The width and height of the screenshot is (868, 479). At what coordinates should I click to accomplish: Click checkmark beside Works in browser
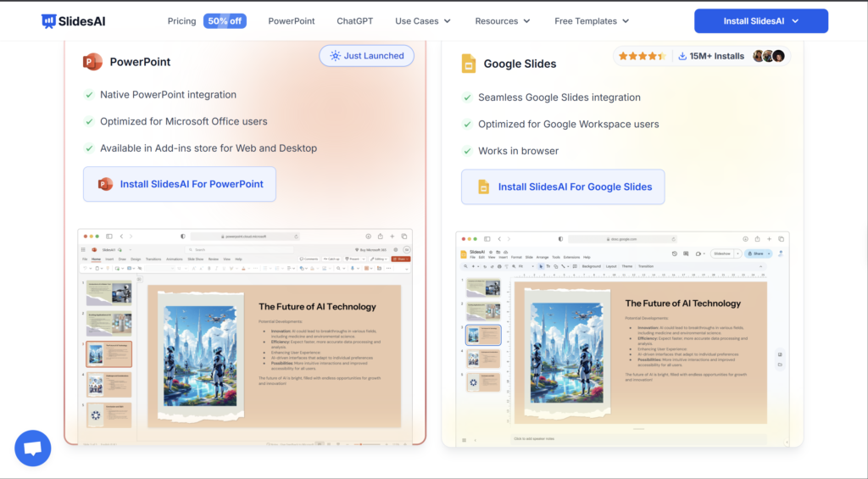[x=467, y=151]
